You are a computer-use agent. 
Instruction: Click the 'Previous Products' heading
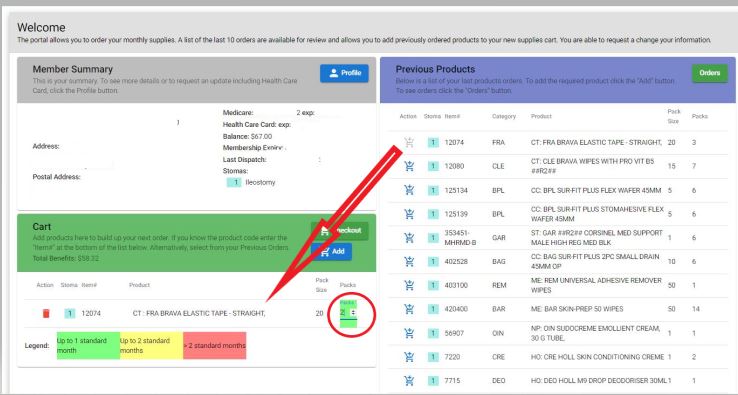pos(435,69)
